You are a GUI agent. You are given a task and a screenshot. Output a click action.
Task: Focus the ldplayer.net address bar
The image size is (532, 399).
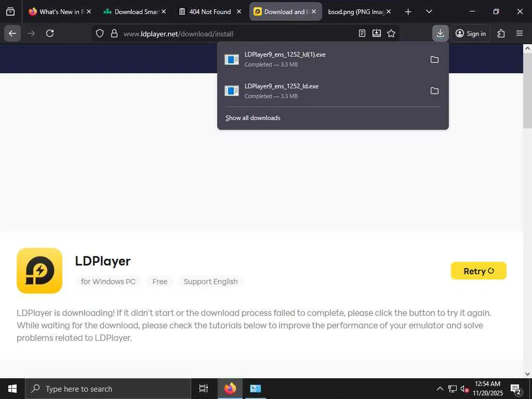tap(237, 34)
